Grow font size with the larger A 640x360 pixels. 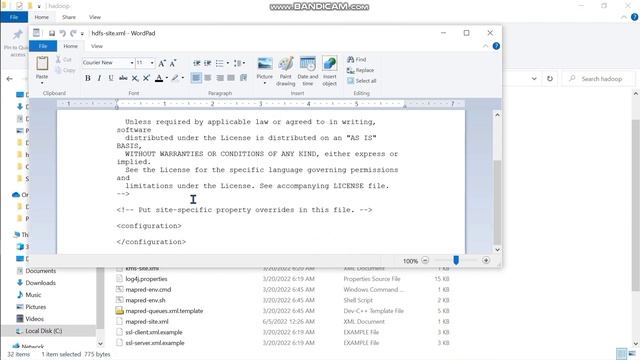tap(162, 63)
